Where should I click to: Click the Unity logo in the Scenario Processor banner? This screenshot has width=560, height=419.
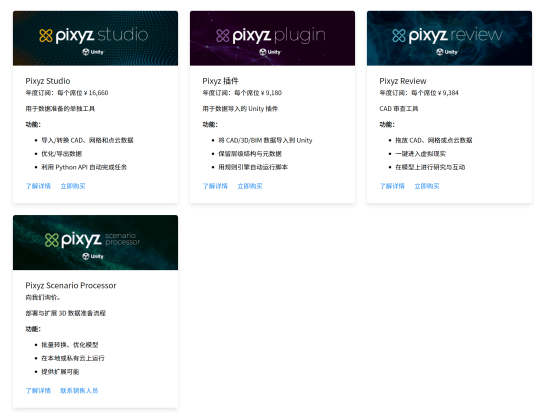pos(93,256)
